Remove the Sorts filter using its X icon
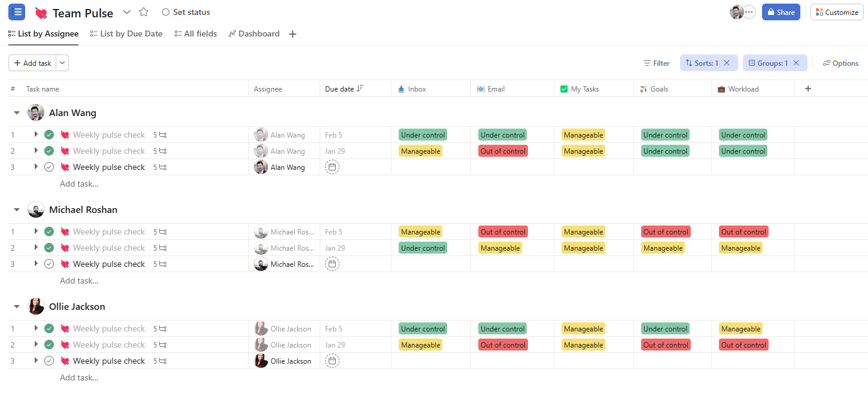868x393 pixels. point(727,63)
